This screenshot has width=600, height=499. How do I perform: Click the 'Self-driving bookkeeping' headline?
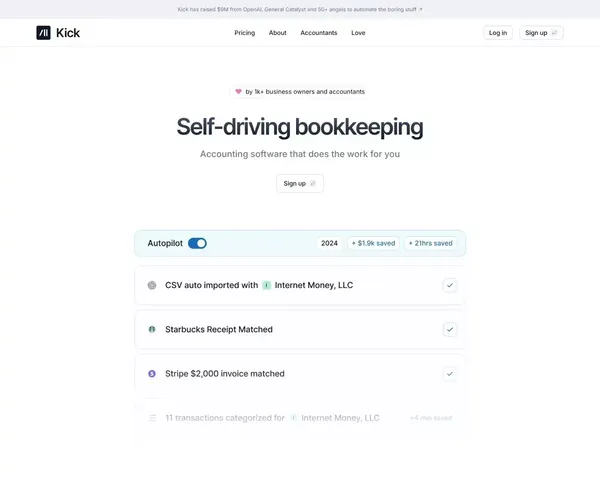(x=300, y=127)
